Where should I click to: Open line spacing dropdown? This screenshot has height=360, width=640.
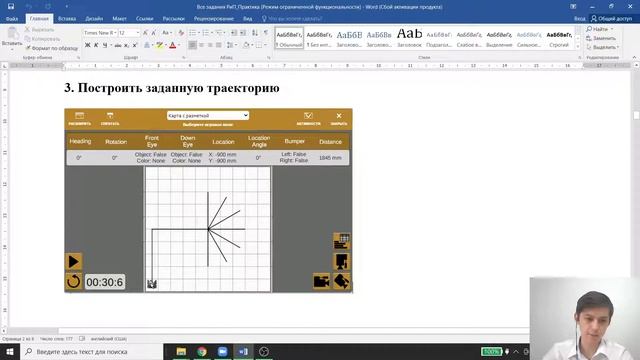point(231,45)
